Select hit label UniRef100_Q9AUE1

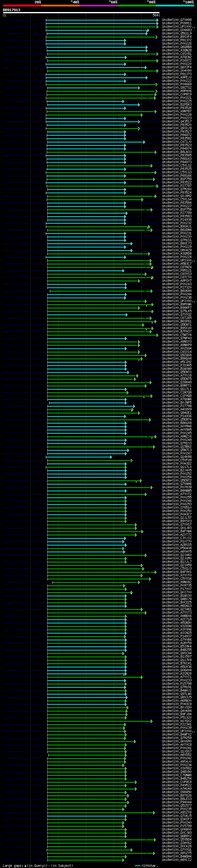[177, 413]
